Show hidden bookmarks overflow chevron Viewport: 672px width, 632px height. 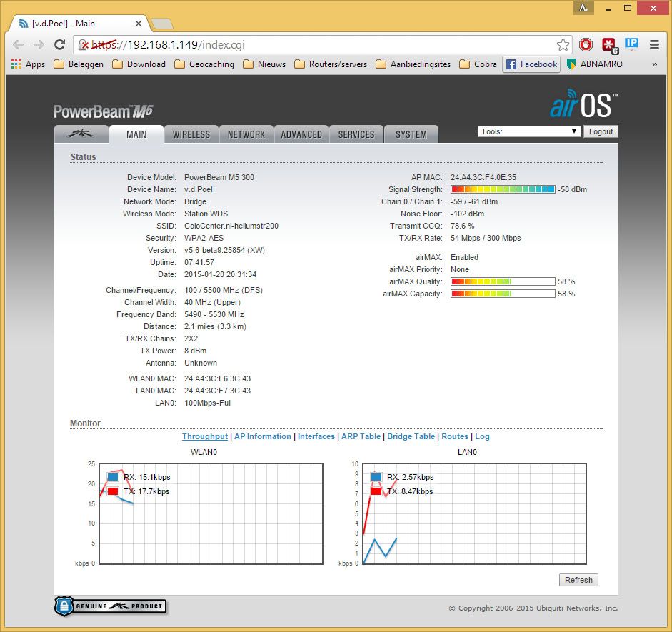pyautogui.click(x=654, y=64)
